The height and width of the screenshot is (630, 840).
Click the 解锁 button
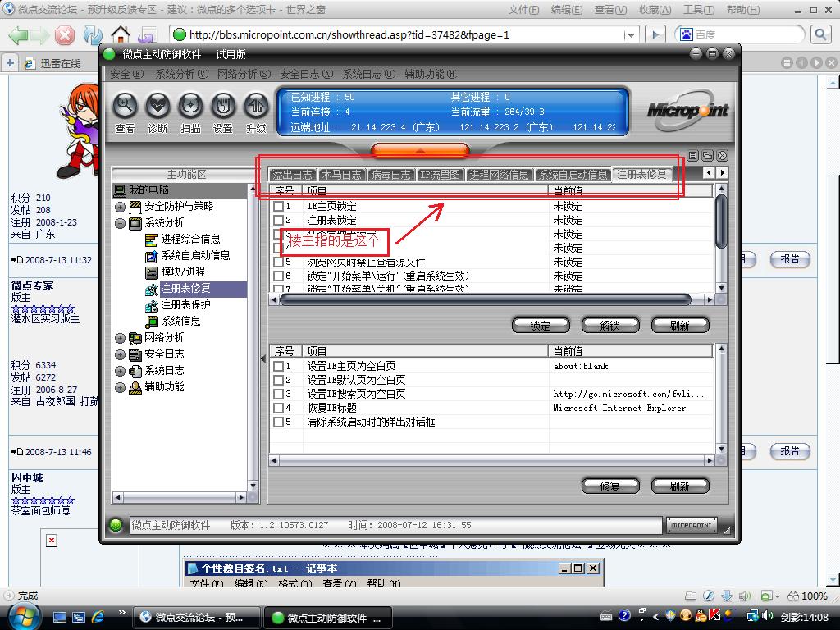click(x=610, y=325)
